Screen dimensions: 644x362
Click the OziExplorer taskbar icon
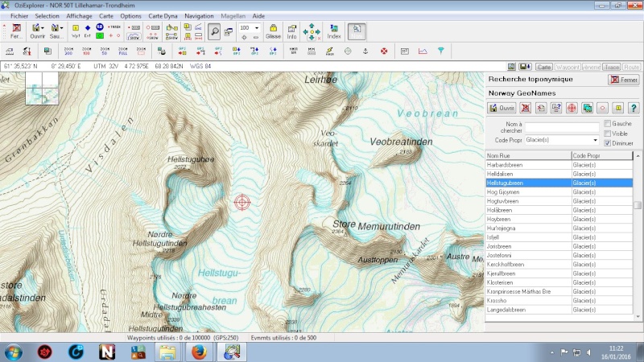click(232, 352)
